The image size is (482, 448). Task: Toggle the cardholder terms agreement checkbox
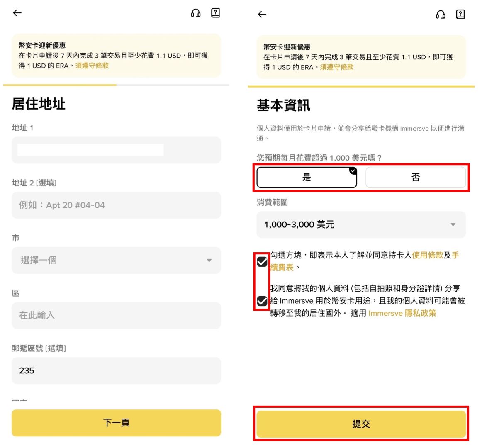(x=262, y=262)
